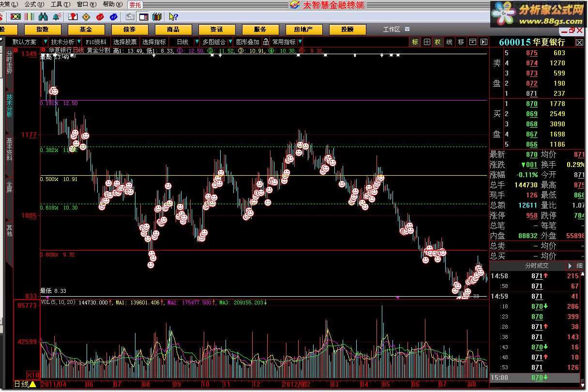Click the X10 scale indicator below volume axis
This screenshot has height=392, width=588.
click(x=32, y=375)
